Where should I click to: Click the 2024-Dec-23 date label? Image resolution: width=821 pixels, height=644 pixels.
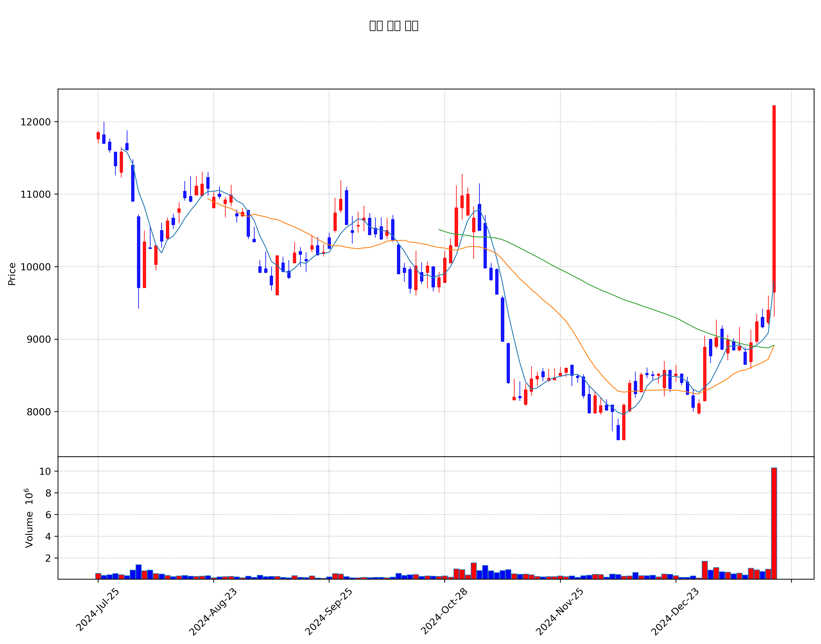tap(675, 612)
